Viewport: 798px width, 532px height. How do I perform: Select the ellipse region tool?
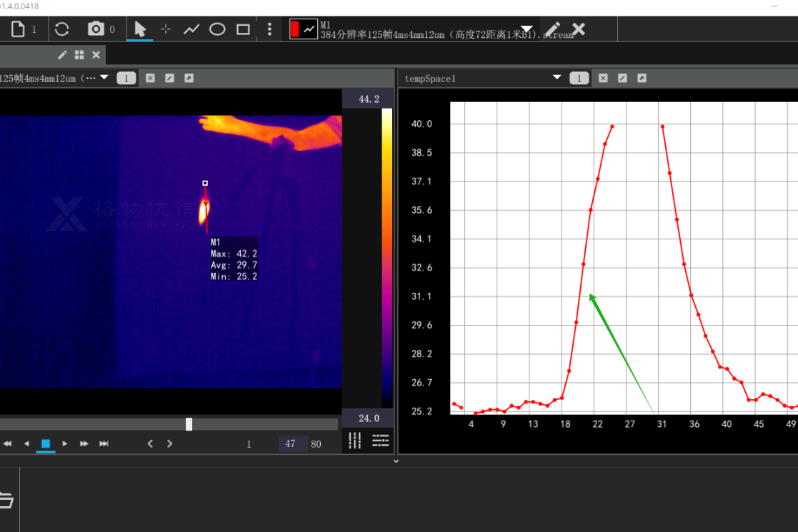[217, 29]
